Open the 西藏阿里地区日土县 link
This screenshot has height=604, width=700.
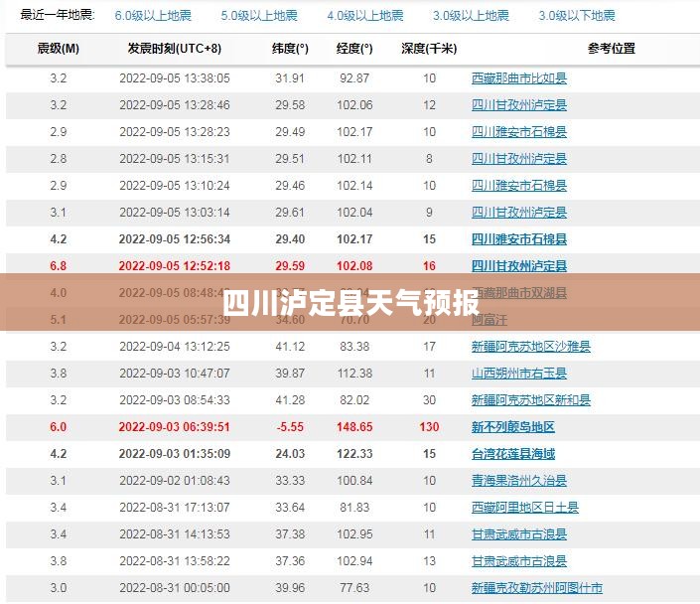click(525, 508)
